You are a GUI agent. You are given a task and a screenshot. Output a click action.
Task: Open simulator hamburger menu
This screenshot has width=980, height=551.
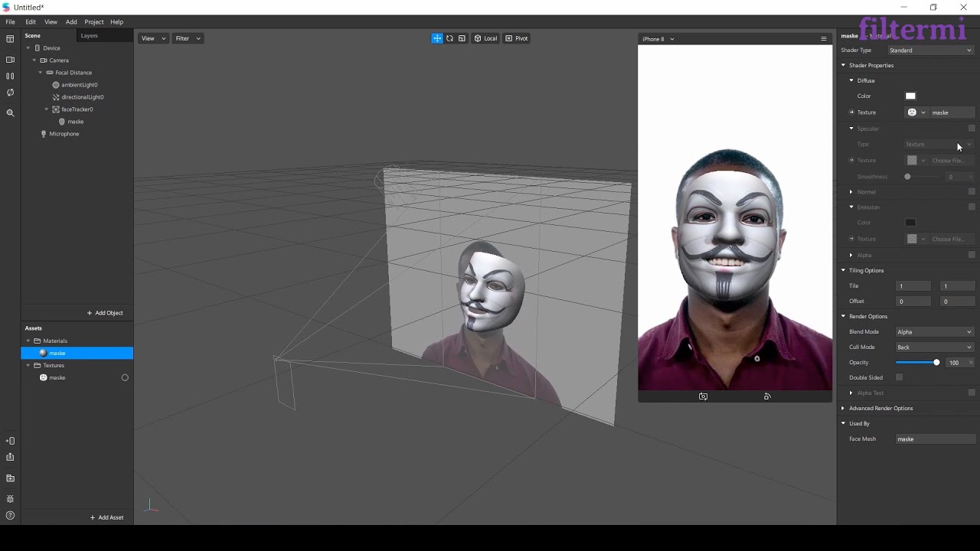click(824, 39)
